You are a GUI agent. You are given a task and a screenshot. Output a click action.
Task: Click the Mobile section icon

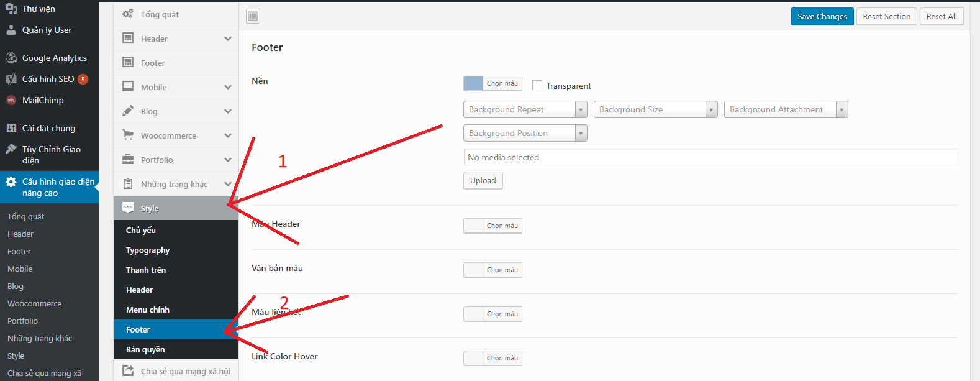click(128, 87)
